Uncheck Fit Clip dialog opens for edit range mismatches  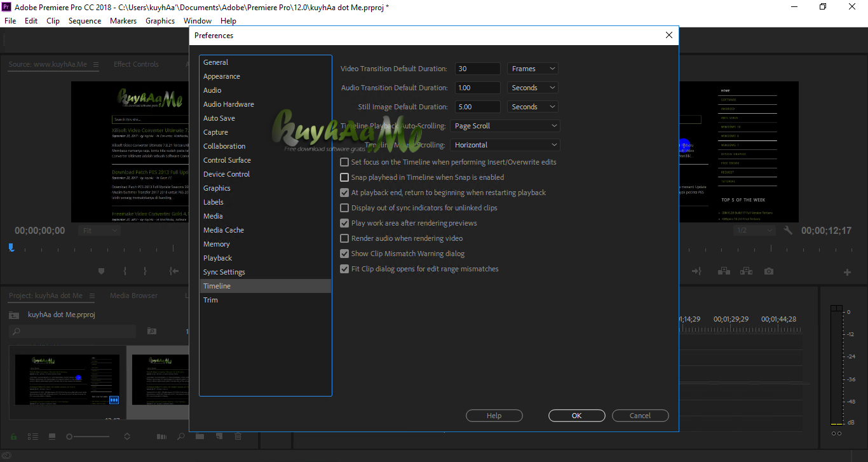click(x=344, y=269)
